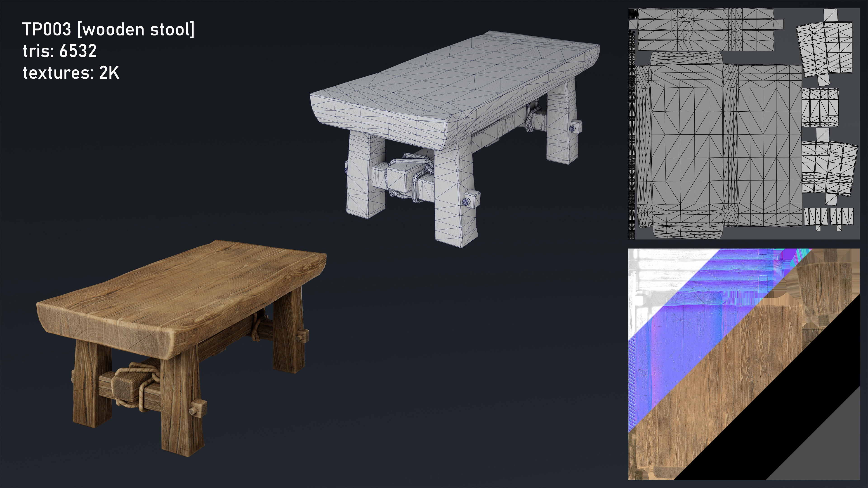Click the 'textures: 2K' text line
Image resolution: width=868 pixels, height=488 pixels.
click(x=71, y=73)
